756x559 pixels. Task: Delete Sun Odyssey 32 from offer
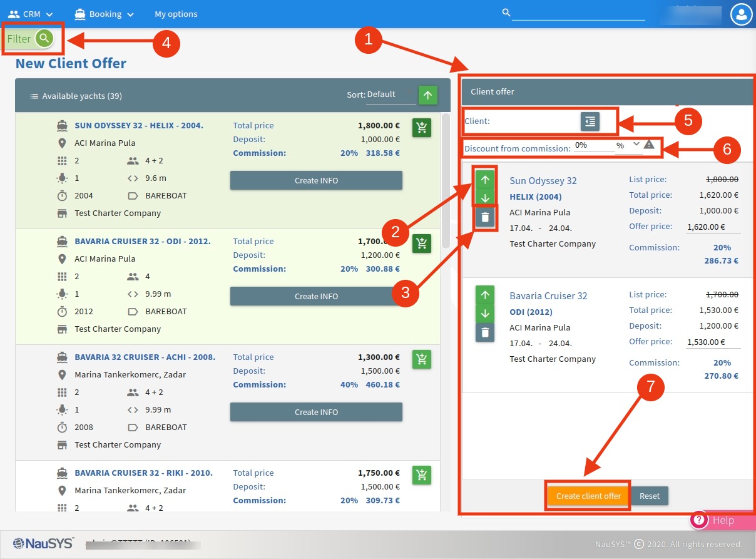click(x=485, y=218)
